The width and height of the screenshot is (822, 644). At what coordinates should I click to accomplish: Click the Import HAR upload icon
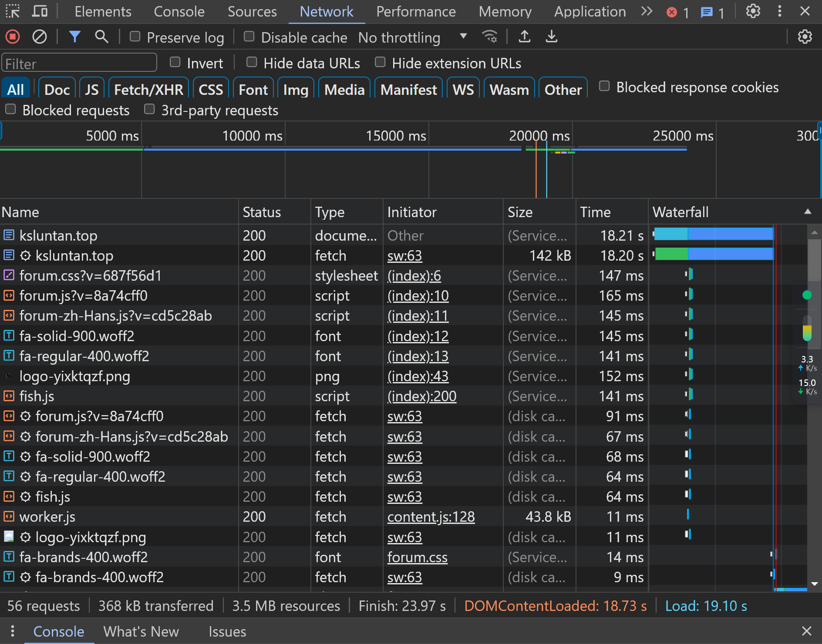(525, 37)
